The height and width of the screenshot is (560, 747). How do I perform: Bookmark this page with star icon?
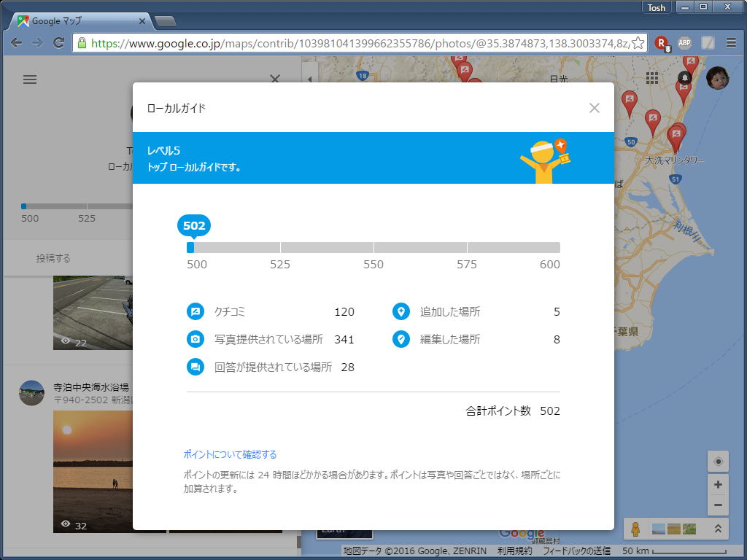(638, 43)
